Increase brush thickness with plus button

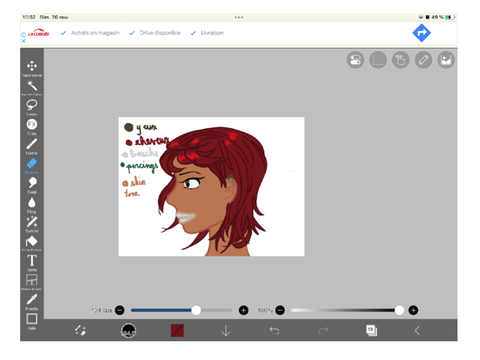(x=244, y=310)
